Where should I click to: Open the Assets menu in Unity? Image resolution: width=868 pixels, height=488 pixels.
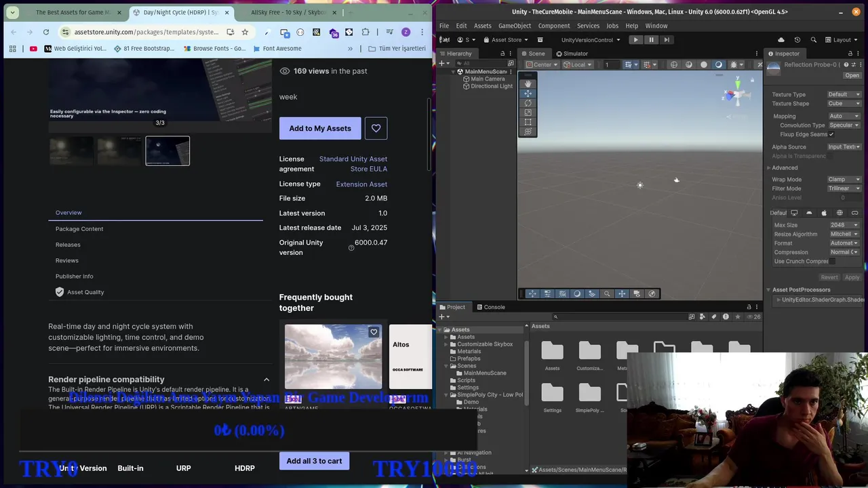(482, 26)
